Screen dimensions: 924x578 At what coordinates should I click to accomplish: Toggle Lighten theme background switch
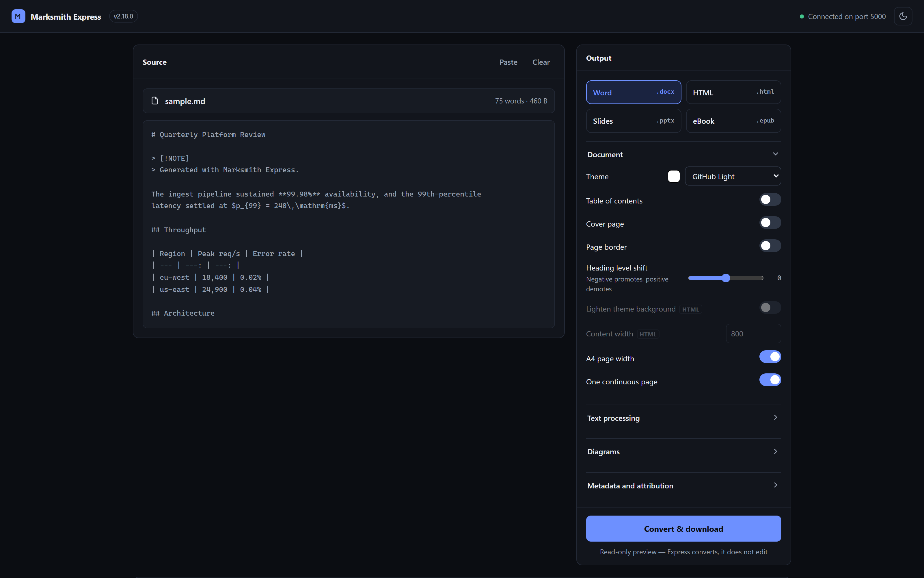770,308
